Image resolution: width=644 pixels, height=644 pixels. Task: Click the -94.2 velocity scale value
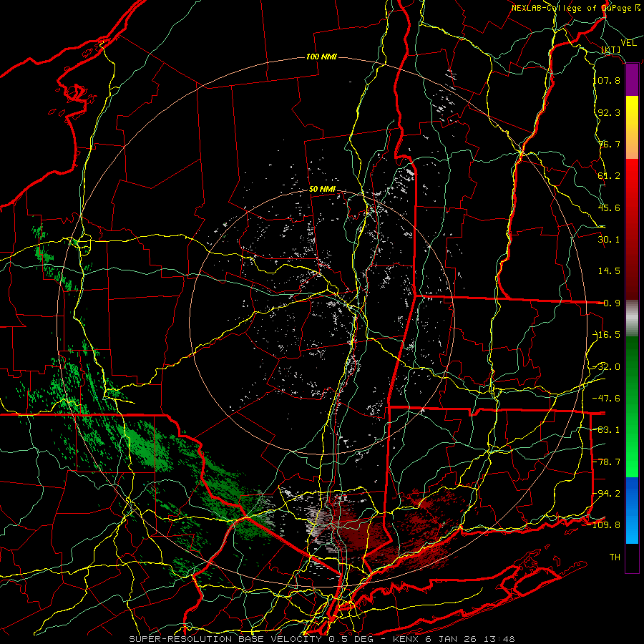coord(607,494)
